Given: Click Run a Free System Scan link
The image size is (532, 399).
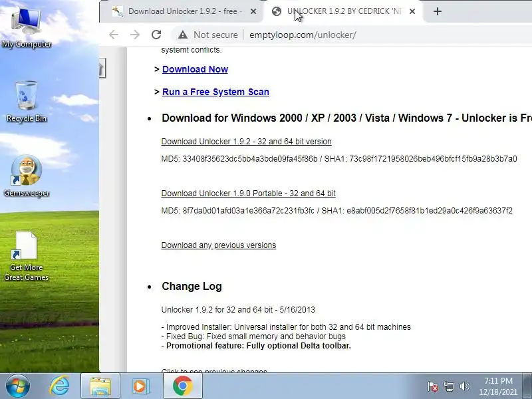Looking at the screenshot, I should point(215,92).
